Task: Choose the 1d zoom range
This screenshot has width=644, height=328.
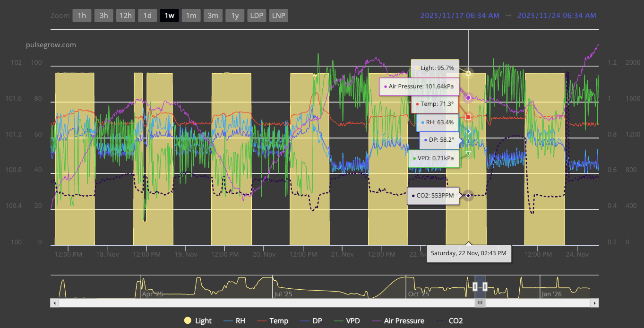Action: coord(147,16)
